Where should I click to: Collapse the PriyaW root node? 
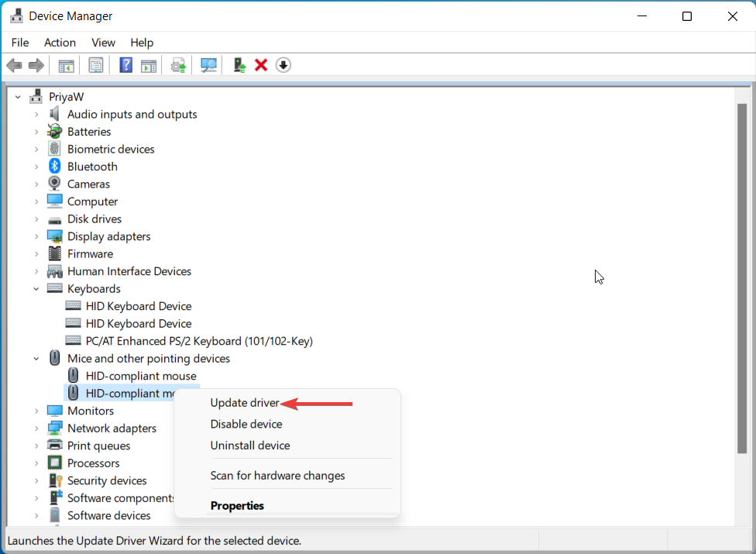point(18,97)
